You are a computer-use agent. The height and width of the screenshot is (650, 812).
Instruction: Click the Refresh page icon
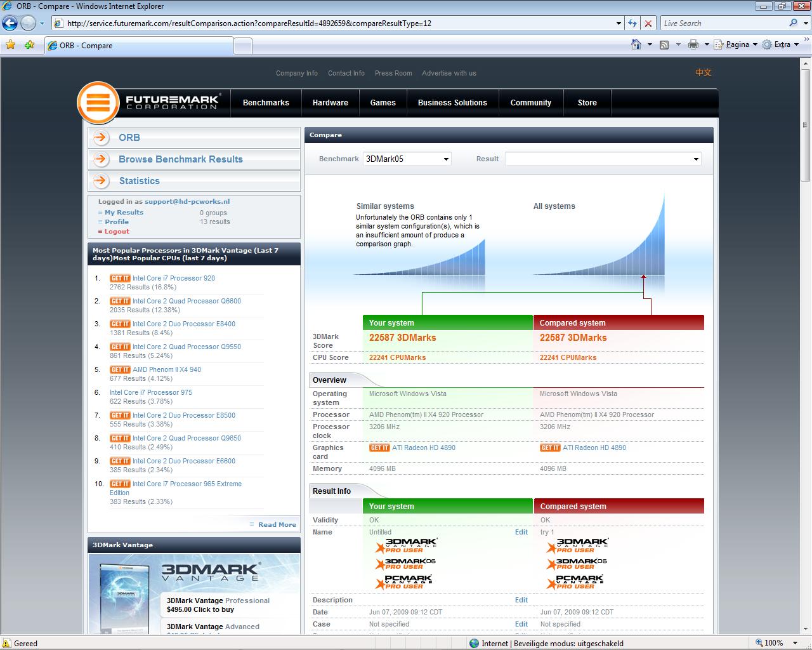pyautogui.click(x=632, y=23)
